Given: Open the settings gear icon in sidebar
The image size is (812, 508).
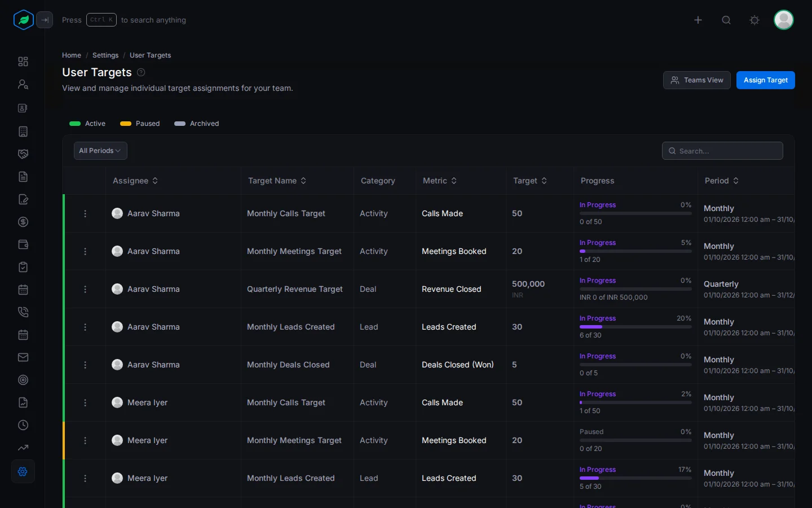Looking at the screenshot, I should (x=23, y=471).
